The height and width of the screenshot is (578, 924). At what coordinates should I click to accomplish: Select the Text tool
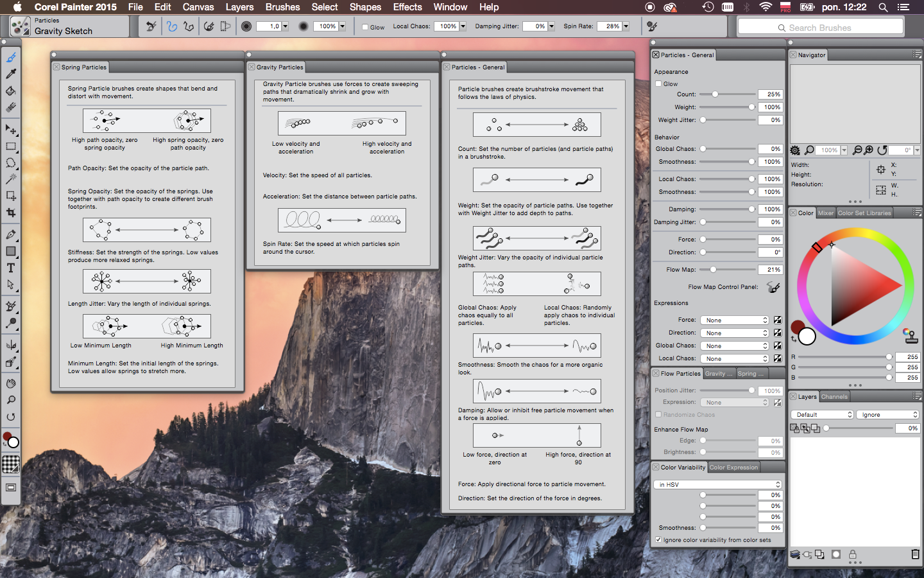coord(11,268)
